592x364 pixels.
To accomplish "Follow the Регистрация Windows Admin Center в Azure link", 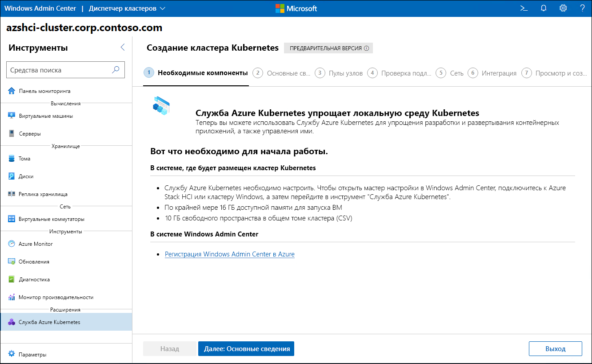I will tap(229, 254).
